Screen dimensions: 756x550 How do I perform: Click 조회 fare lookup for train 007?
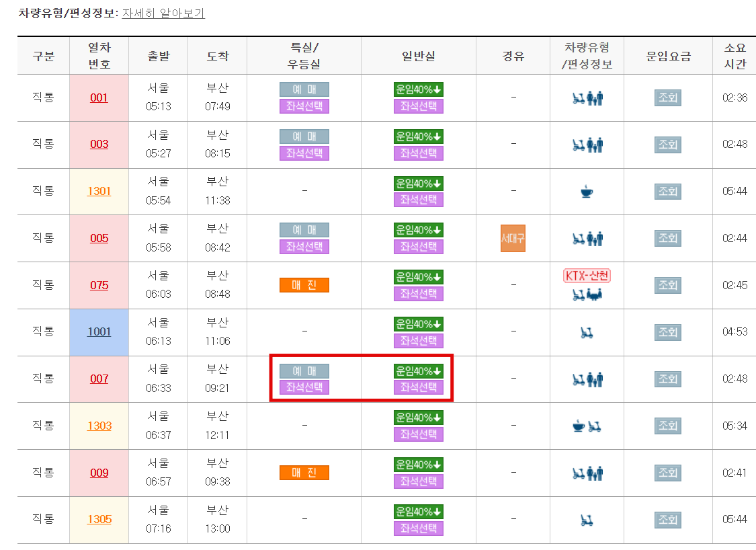(667, 379)
